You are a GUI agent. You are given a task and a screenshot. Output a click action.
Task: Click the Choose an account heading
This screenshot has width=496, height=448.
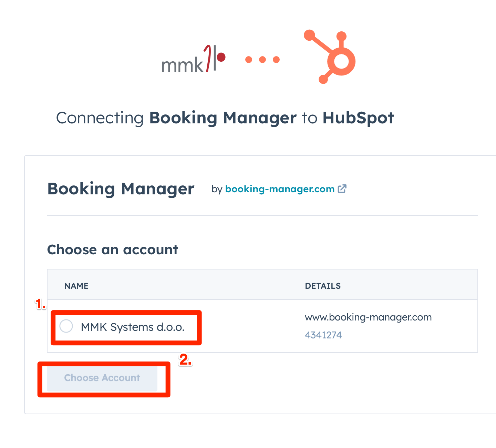(x=113, y=250)
